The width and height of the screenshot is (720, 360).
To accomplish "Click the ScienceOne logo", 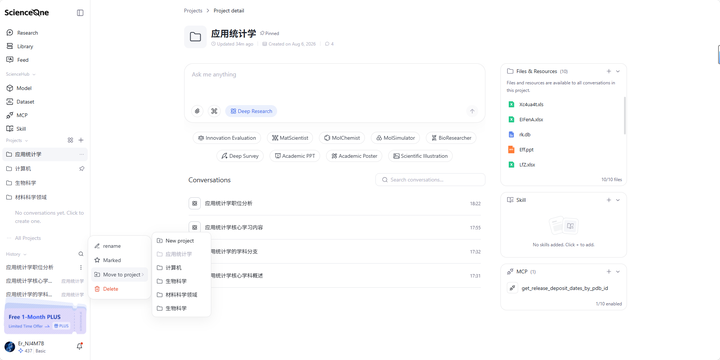I will [x=27, y=12].
